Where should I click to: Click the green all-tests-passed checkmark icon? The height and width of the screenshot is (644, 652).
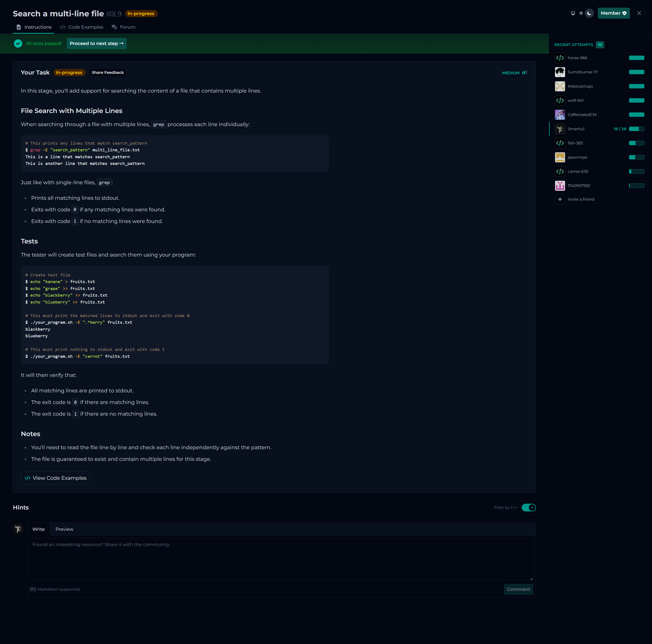(x=18, y=43)
